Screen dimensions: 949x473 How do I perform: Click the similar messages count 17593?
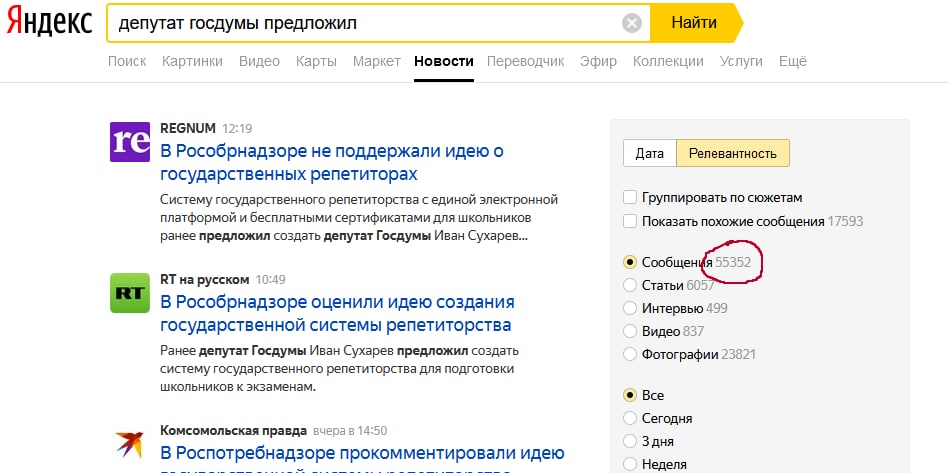click(846, 221)
